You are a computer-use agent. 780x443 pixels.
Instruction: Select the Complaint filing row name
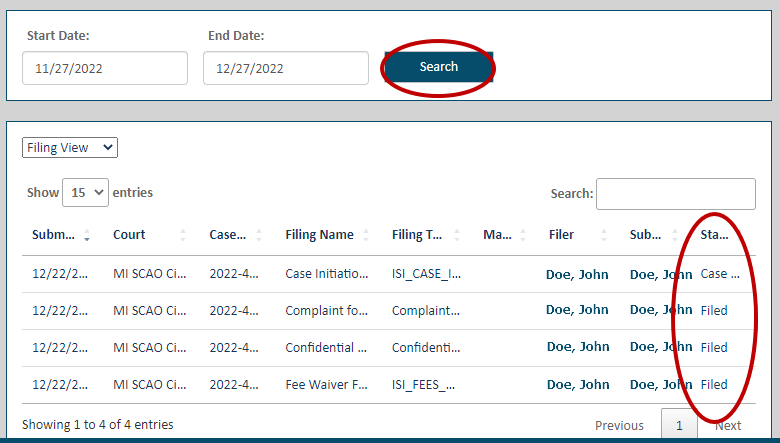[327, 311]
